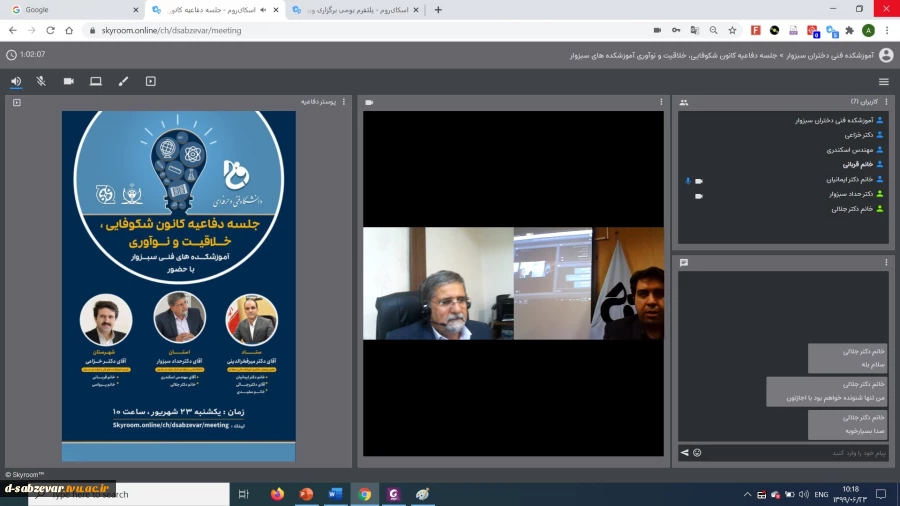Click the users group icon in panel header

point(684,102)
